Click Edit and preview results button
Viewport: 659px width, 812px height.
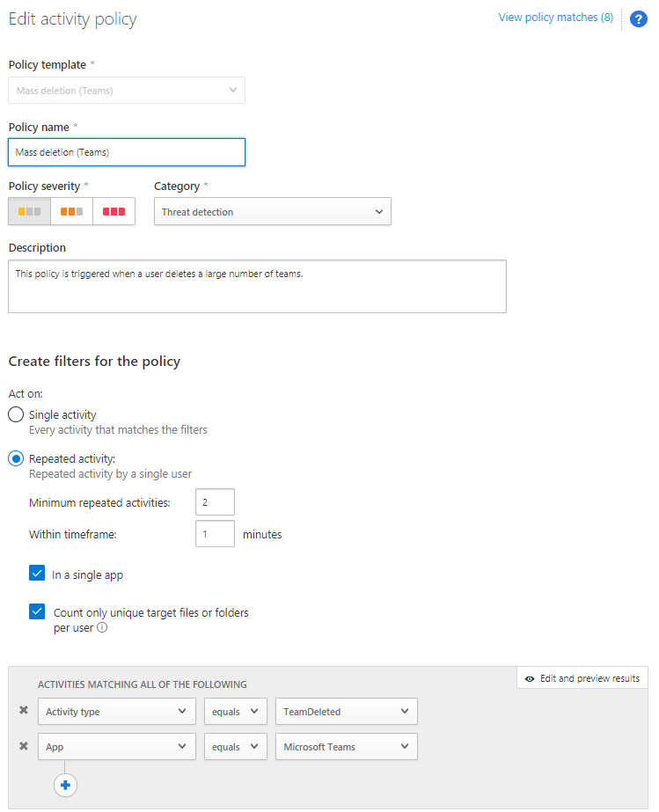click(582, 678)
